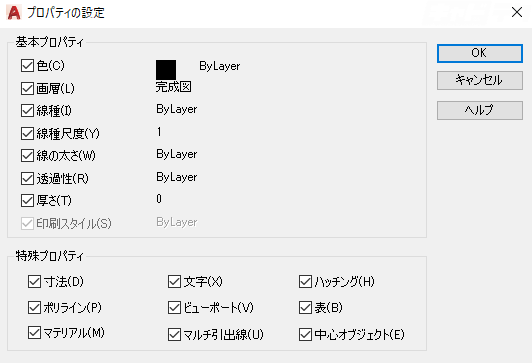Toggle the 線の太さ(W) lineweight checkbox
This screenshot has width=532, height=363.
coord(27,155)
